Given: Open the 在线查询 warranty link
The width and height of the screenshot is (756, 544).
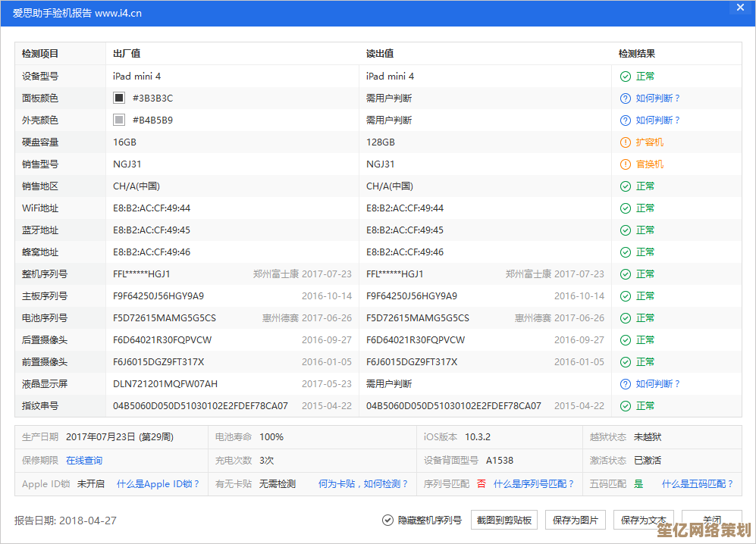Looking at the screenshot, I should click(x=84, y=461).
